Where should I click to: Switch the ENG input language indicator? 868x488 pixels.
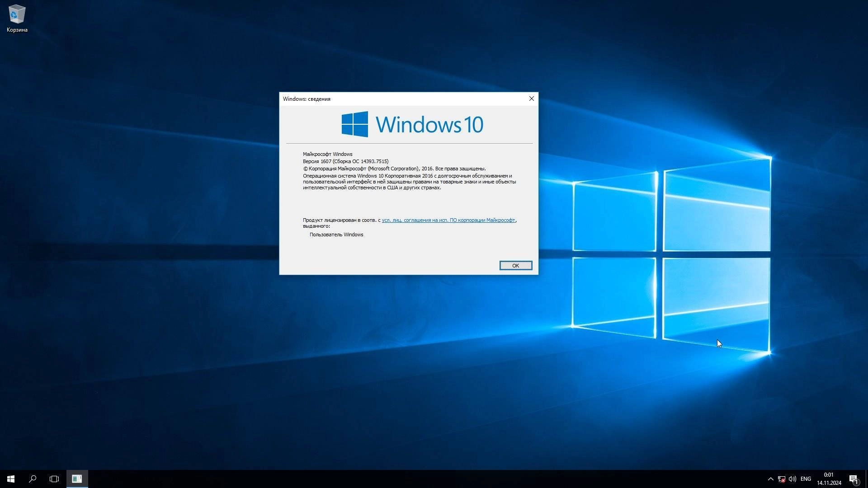point(806,479)
